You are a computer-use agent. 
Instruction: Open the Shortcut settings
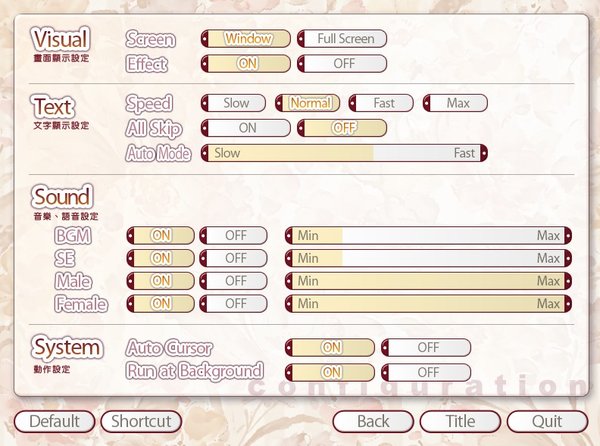click(142, 422)
